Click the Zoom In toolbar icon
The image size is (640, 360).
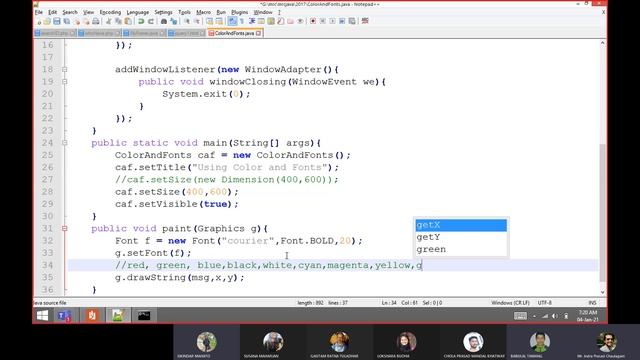[187, 21]
